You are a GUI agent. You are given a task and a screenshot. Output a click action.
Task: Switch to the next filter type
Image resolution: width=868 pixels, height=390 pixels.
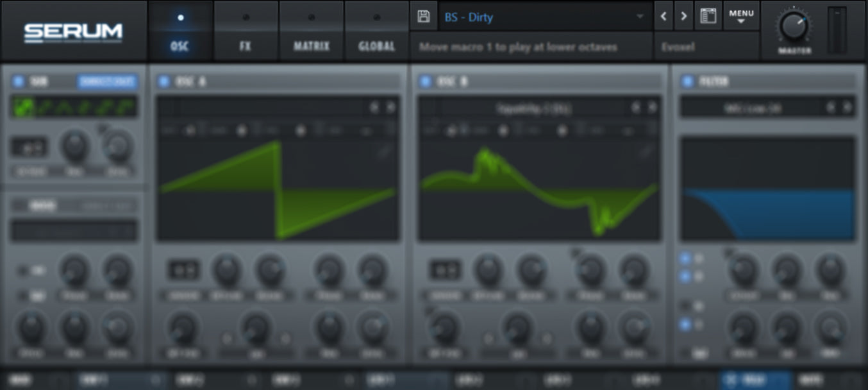(847, 108)
